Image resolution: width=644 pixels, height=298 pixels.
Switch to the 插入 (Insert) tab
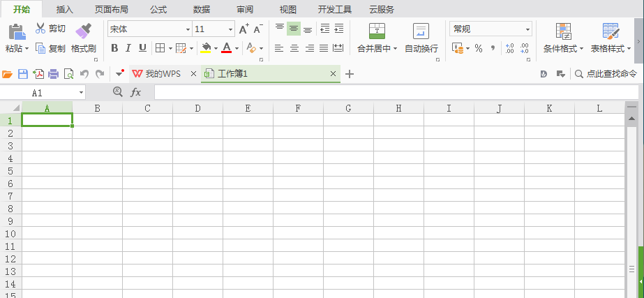click(x=65, y=10)
